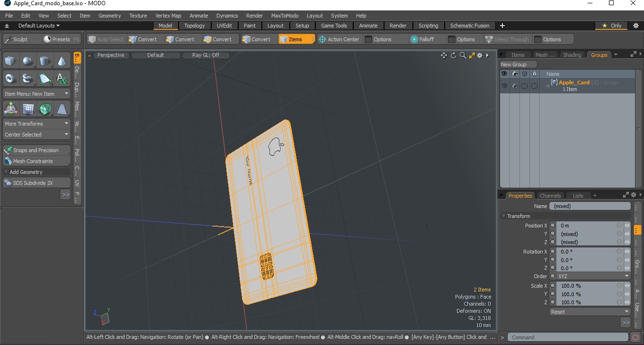This screenshot has height=345, width=644.
Task: Click the Perspective view button
Action: pyautogui.click(x=111, y=55)
